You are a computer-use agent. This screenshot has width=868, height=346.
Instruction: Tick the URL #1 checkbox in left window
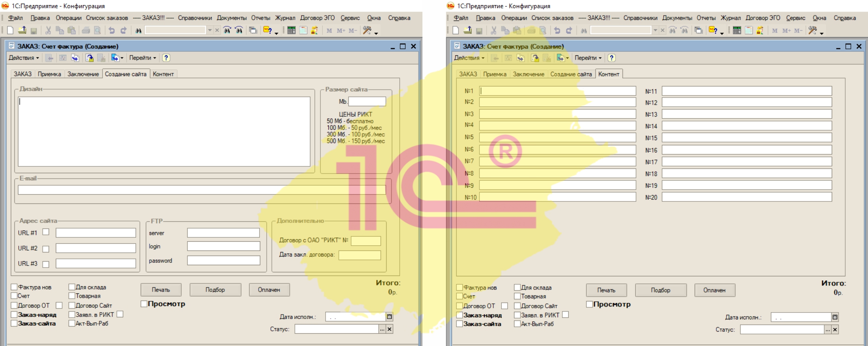point(46,232)
